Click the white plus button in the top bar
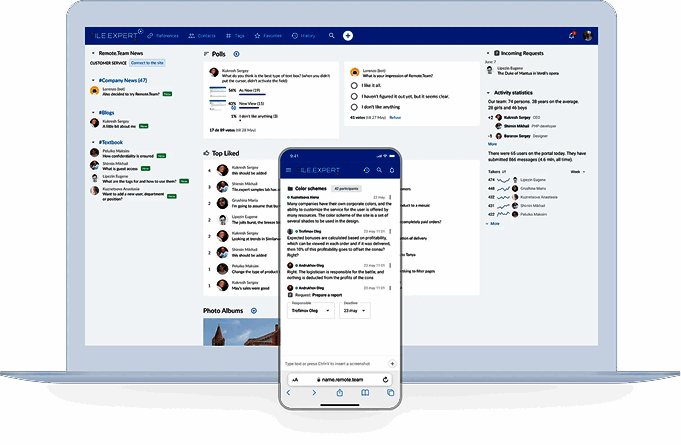The height and width of the screenshot is (445, 681). [x=348, y=36]
